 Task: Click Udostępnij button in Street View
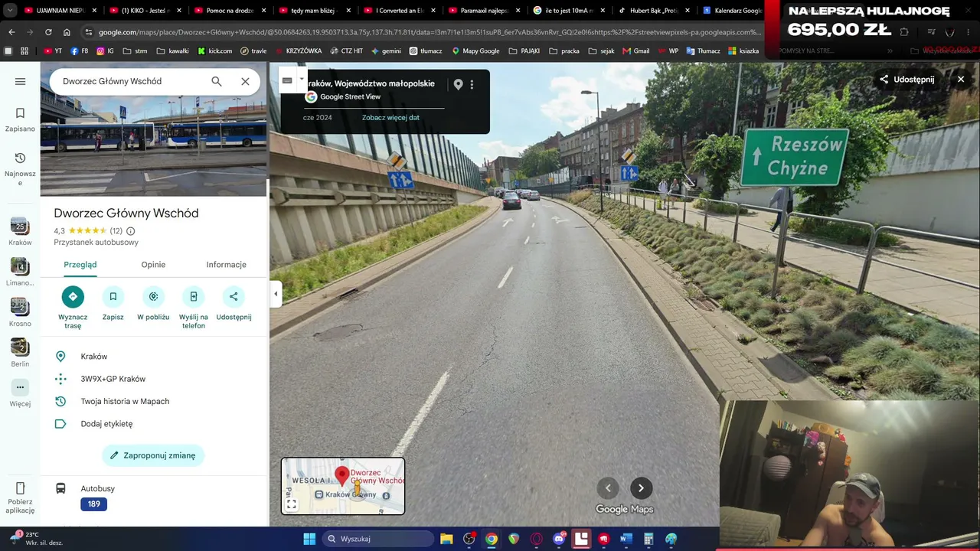click(x=907, y=80)
